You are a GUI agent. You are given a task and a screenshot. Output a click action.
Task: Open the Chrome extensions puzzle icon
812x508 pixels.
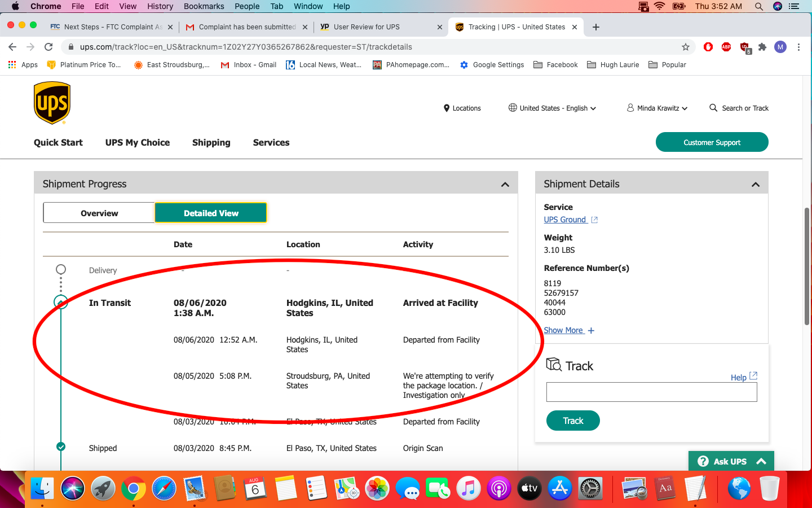tap(762, 47)
